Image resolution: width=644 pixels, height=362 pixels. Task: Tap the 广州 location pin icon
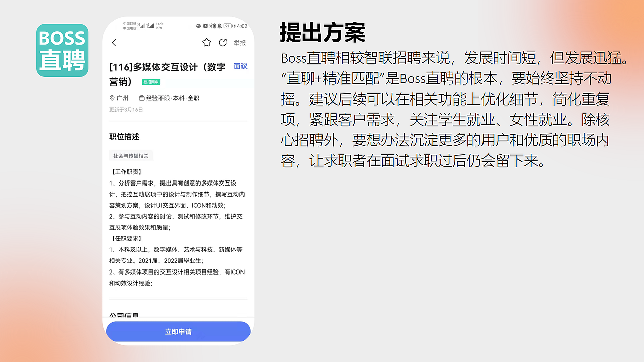coord(112,98)
